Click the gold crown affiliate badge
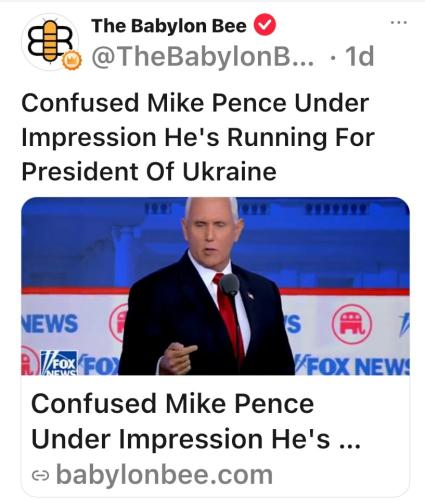425x500 pixels. pyautogui.click(x=72, y=61)
